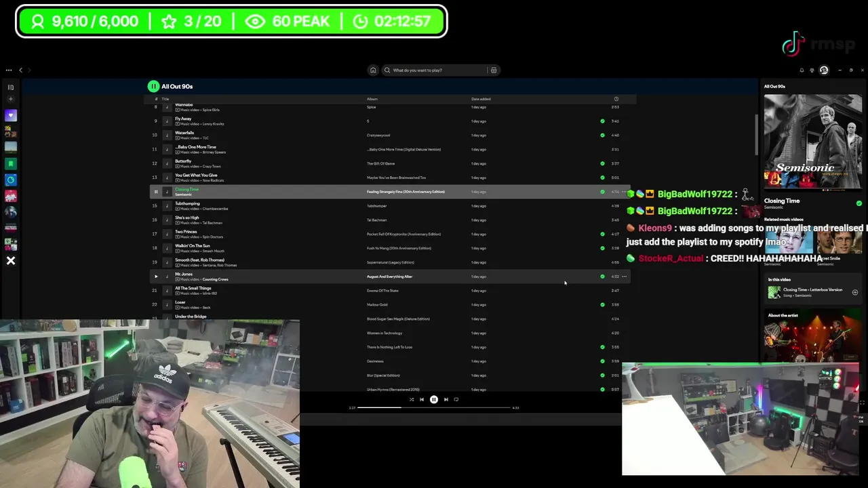This screenshot has height=488, width=868.
Task: Toggle saved checkmark on Waterfalls row
Action: [x=602, y=135]
